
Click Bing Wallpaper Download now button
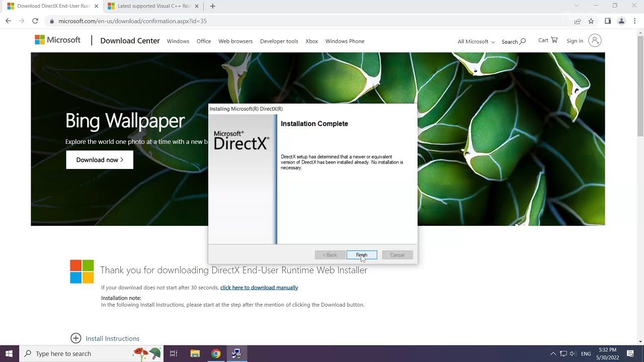100,160
